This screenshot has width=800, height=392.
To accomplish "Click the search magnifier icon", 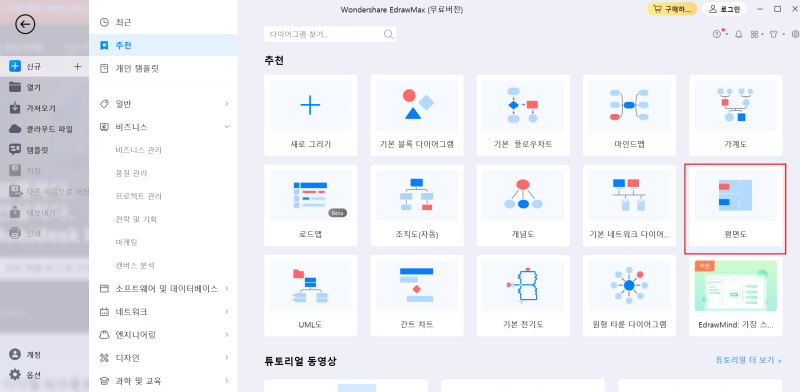I will pos(388,34).
